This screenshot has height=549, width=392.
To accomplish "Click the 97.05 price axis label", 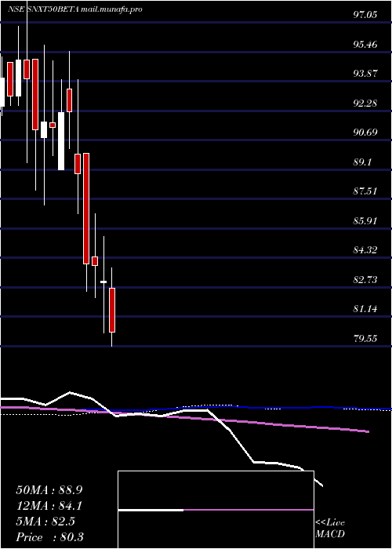I will [x=365, y=15].
